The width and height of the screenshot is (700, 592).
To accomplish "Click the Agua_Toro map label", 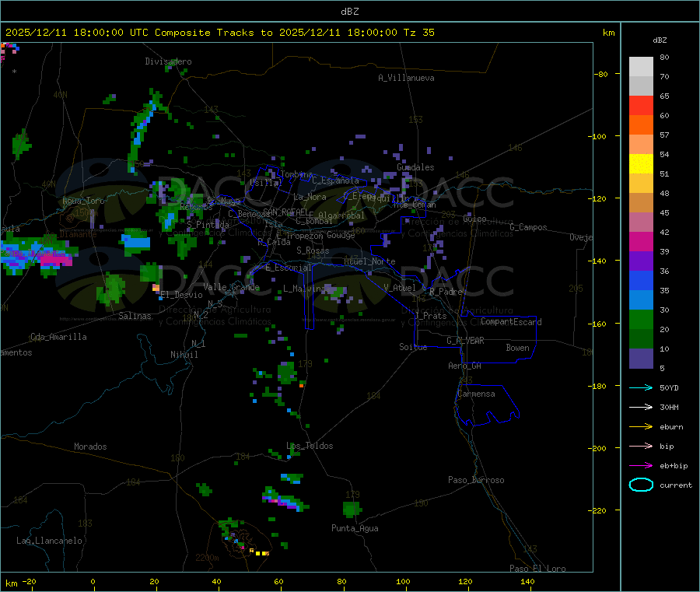I will coord(83,201).
